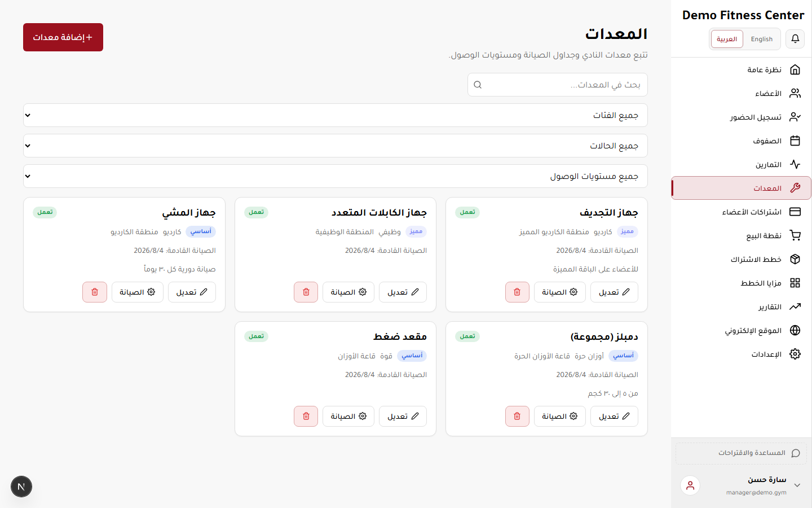Click the shopping cart icon beside نقطة البيع
Image resolution: width=812 pixels, height=508 pixels.
click(795, 235)
